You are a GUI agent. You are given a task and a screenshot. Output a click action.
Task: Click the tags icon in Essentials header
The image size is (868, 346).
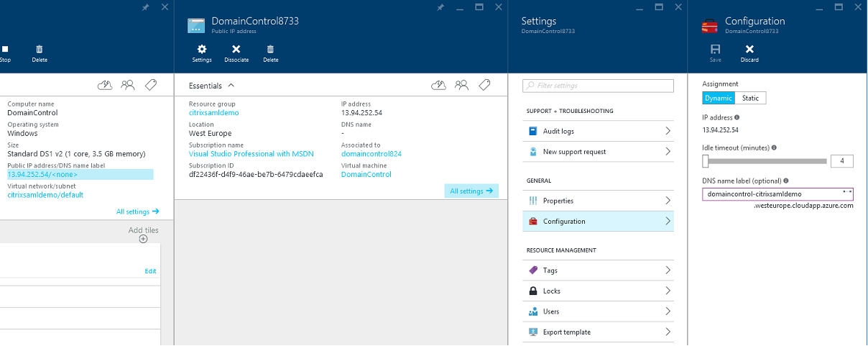click(x=485, y=85)
